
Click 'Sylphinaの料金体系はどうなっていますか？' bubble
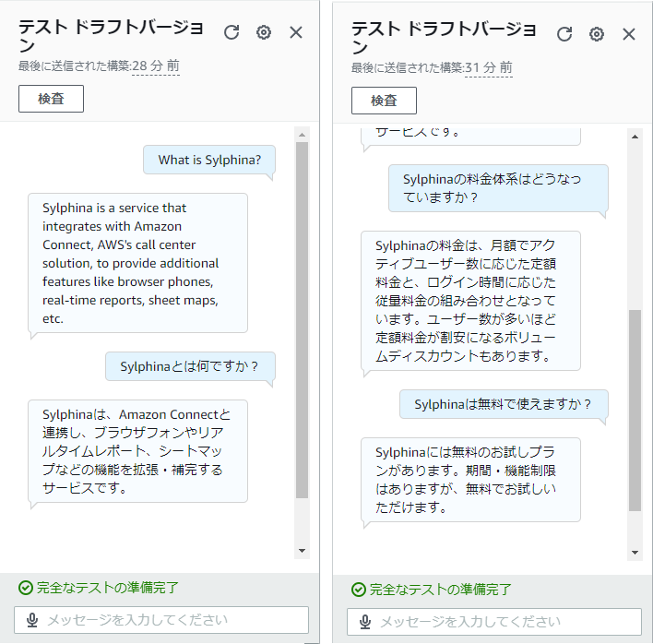tap(498, 188)
